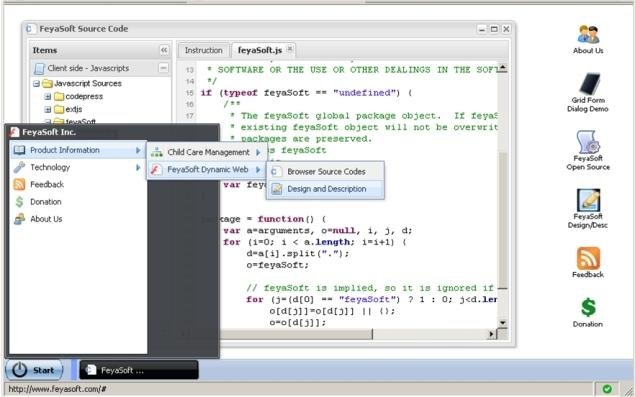
Task: Open FeyaSoft Dynamic Web submenu arrow
Action: tap(258, 170)
